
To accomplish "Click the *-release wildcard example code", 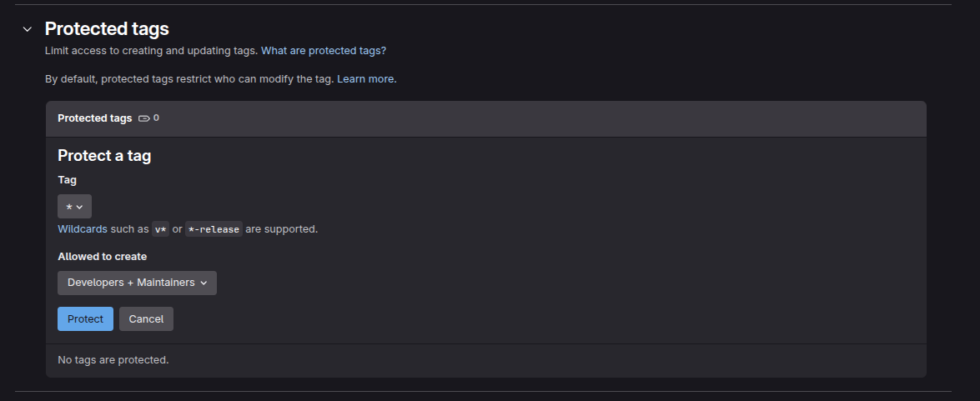I will click(x=214, y=229).
